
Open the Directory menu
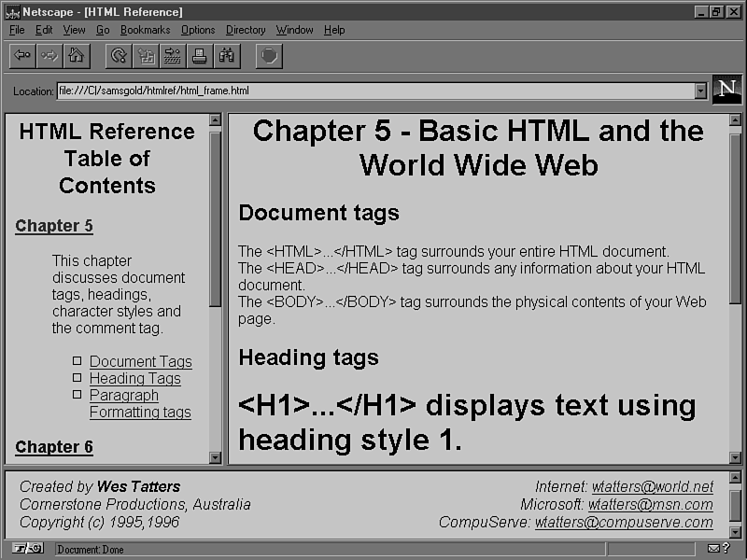pos(246,30)
